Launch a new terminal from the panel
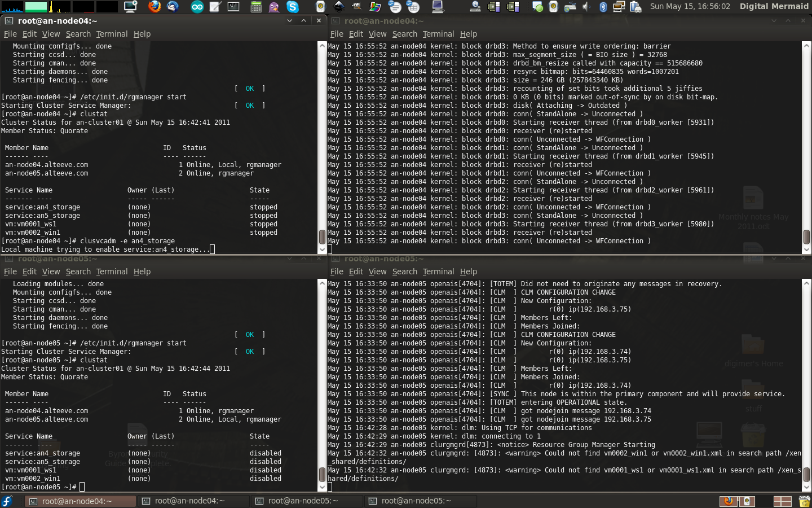Image resolution: width=812 pixels, height=508 pixels. (x=233, y=7)
